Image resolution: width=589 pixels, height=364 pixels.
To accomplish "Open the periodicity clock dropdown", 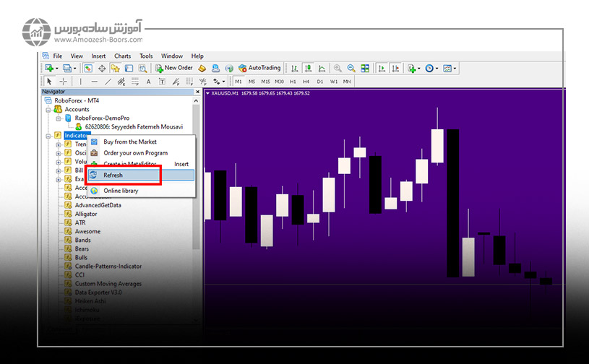I will pyautogui.click(x=432, y=68).
